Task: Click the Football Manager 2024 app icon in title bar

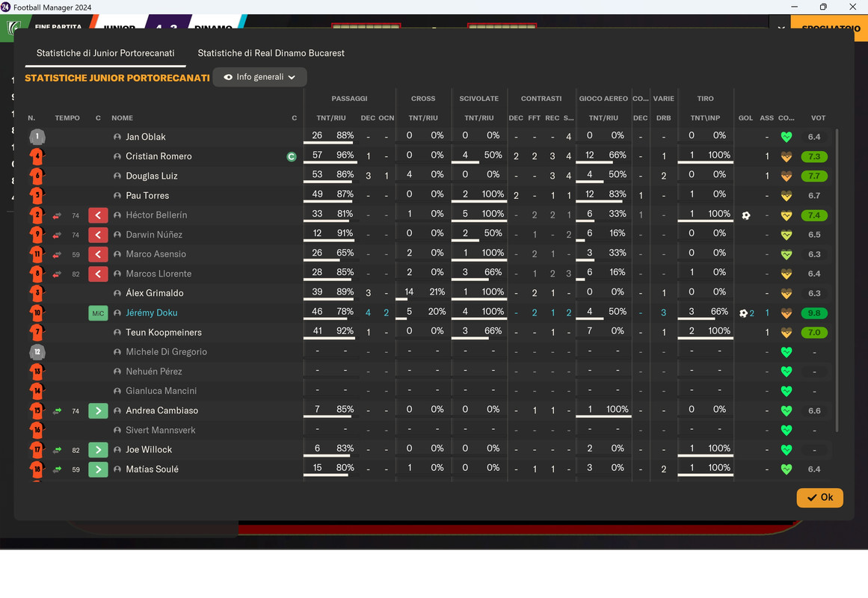Action: [x=5, y=7]
